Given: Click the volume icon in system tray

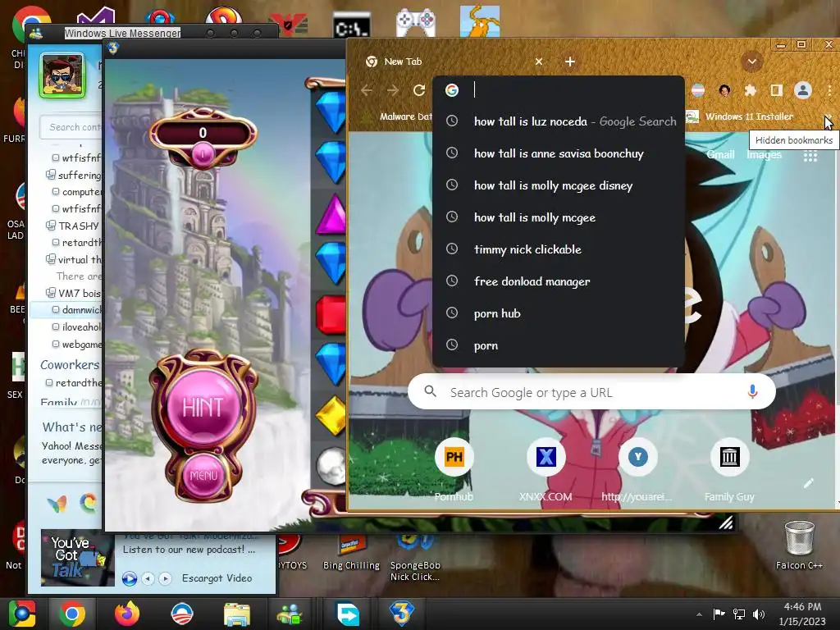Looking at the screenshot, I should coord(759,614).
